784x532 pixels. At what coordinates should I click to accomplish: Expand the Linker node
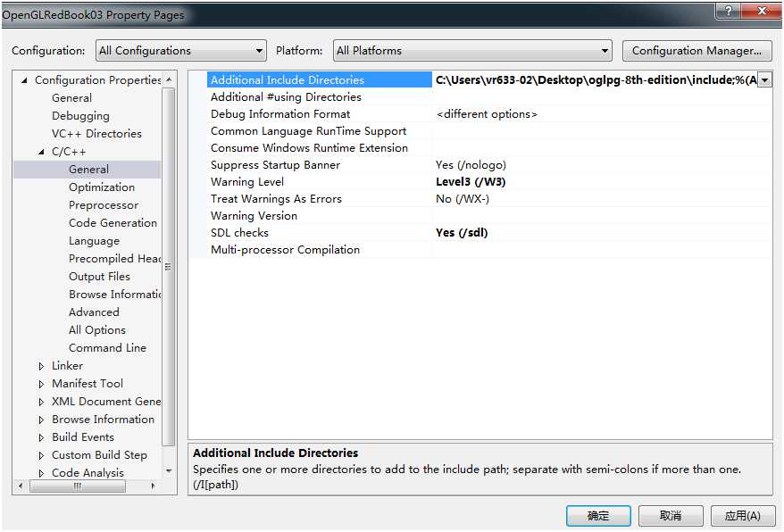(x=41, y=366)
